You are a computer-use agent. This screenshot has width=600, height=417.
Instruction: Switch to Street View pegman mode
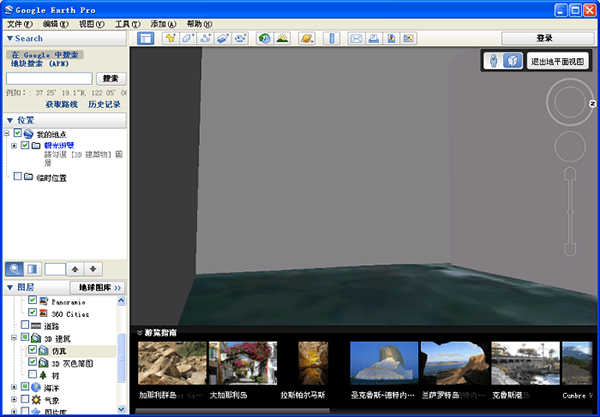pos(494,61)
